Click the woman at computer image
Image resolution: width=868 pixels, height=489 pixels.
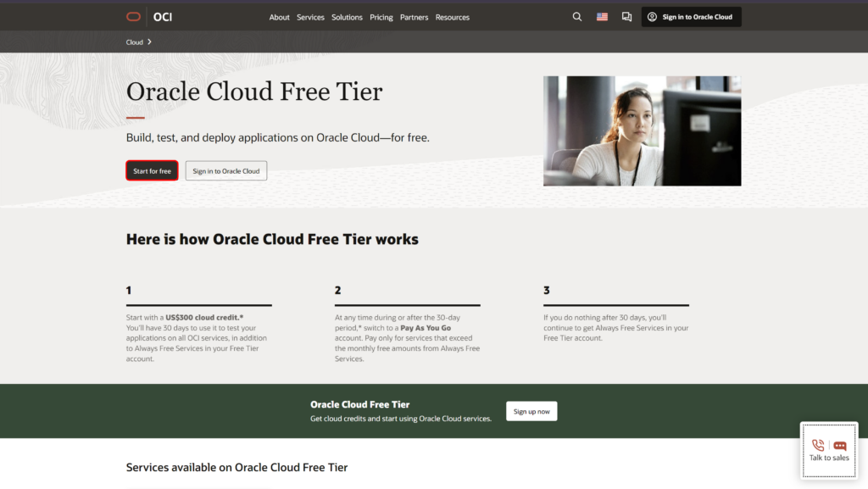[642, 131]
